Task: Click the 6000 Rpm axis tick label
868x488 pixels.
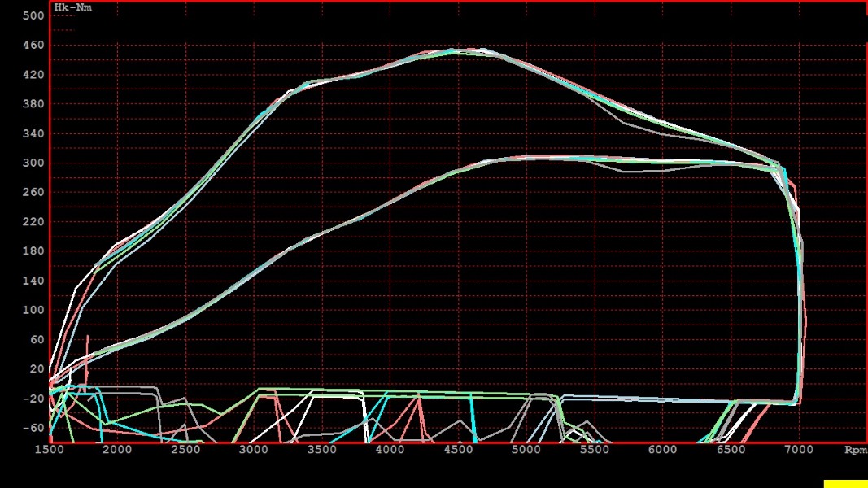Action: click(x=663, y=449)
